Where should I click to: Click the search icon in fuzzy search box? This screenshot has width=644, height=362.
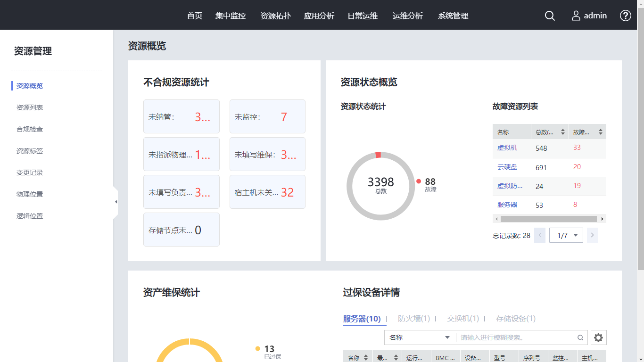click(x=580, y=337)
